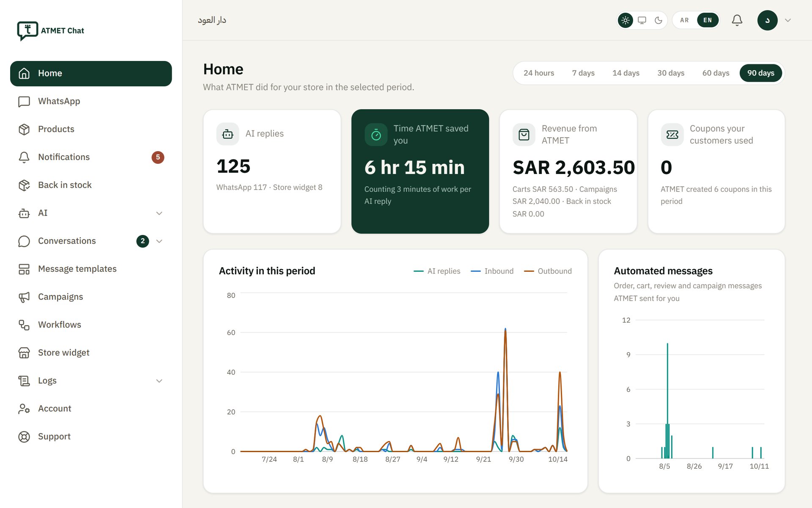Go to Home in sidebar
Image resolution: width=812 pixels, height=508 pixels.
[x=91, y=73]
